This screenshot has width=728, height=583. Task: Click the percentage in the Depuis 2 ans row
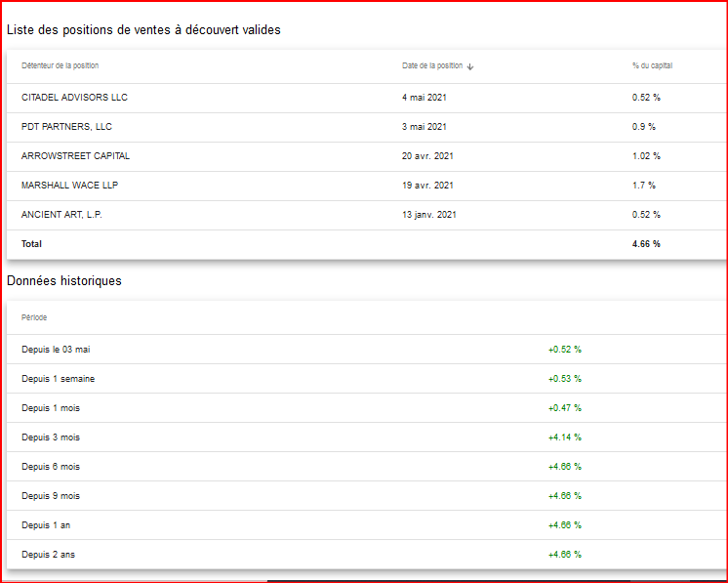coord(565,555)
